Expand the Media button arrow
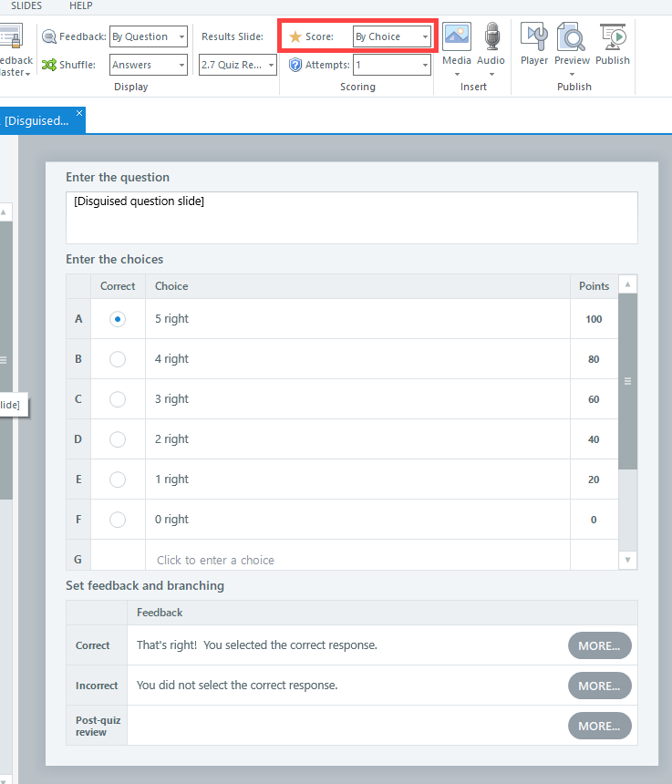The image size is (672, 784). (457, 74)
